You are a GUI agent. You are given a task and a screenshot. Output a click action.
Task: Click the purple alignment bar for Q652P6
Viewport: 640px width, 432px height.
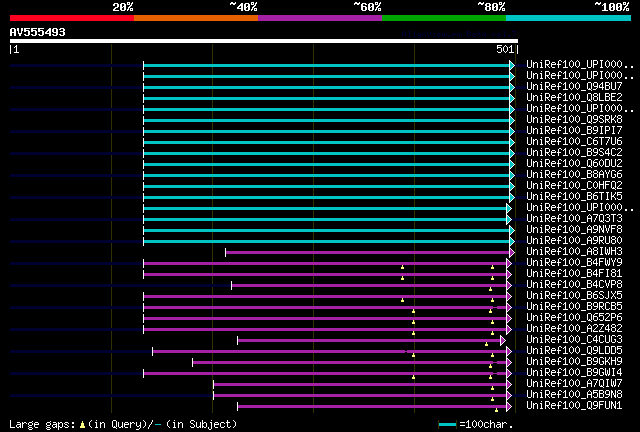pyautogui.click(x=326, y=319)
